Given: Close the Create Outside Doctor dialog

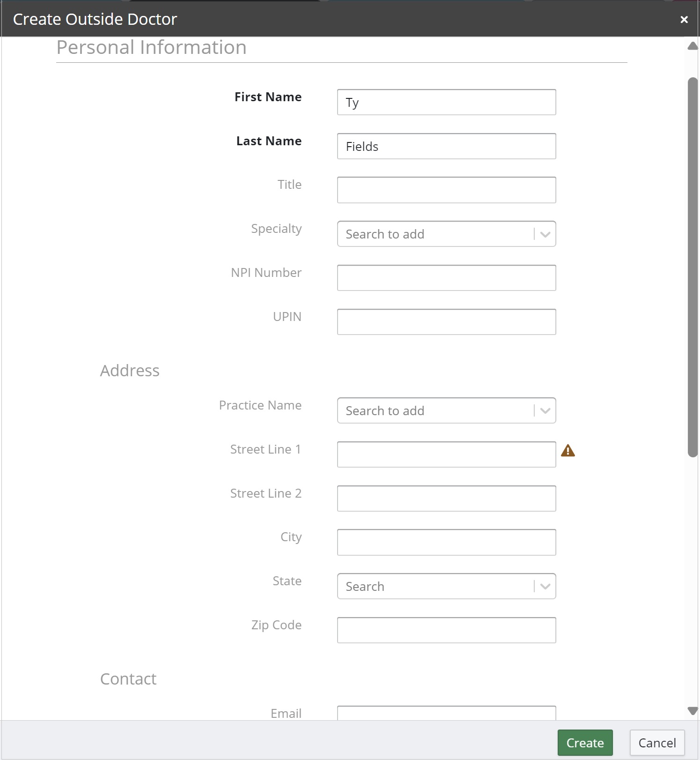Looking at the screenshot, I should point(684,20).
